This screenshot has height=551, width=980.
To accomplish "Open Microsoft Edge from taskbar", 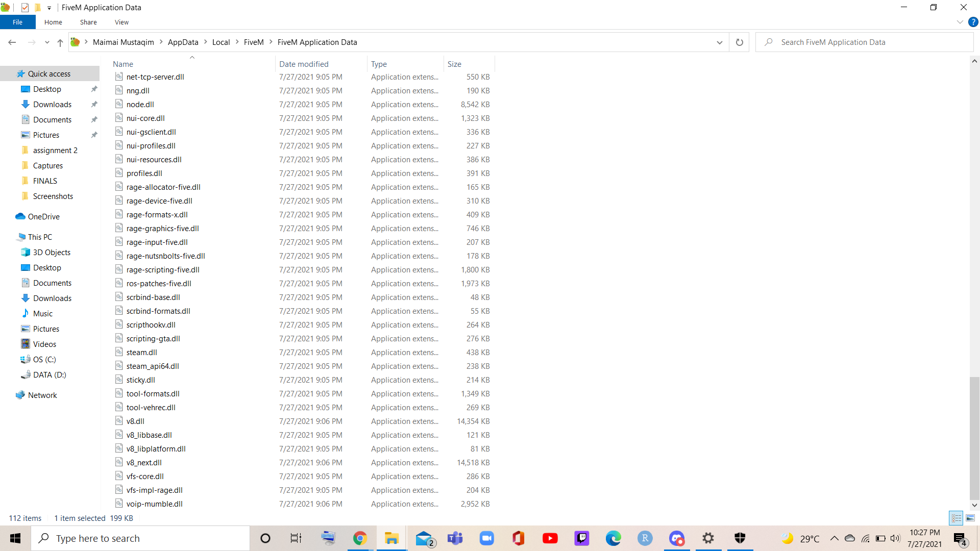I will [x=613, y=538].
